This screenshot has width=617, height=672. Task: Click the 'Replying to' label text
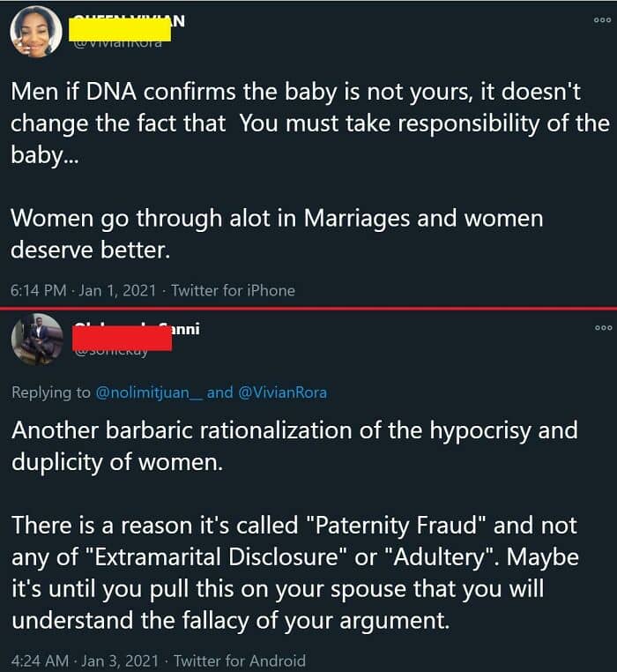click(51, 392)
